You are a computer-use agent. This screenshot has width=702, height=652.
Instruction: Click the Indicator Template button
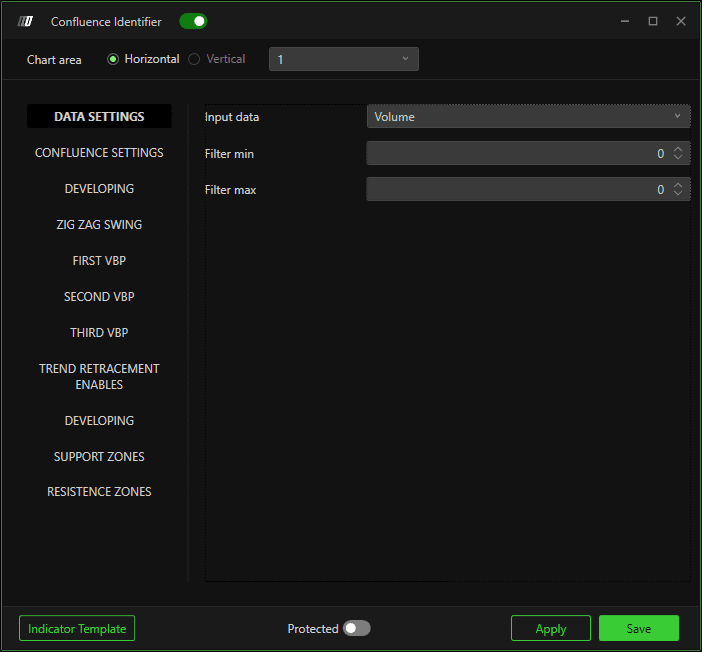77,628
